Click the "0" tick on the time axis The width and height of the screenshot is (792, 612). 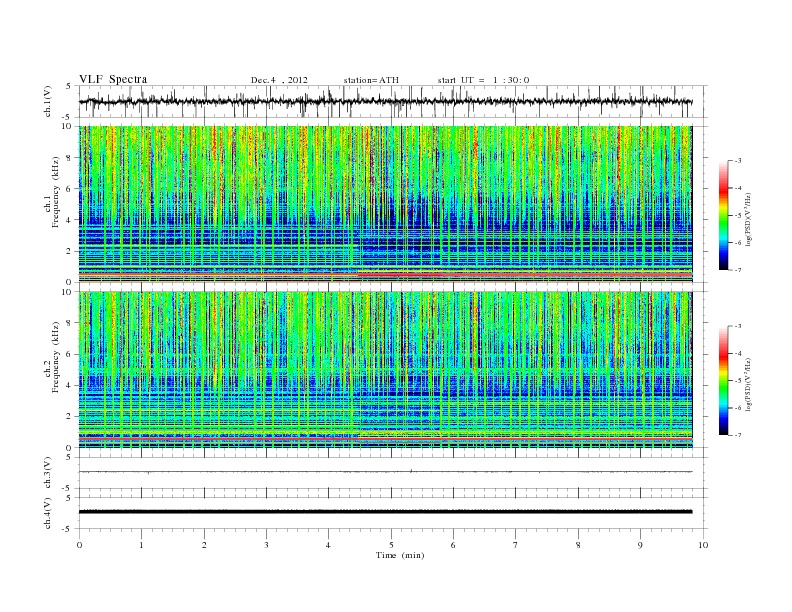pyautogui.click(x=79, y=545)
